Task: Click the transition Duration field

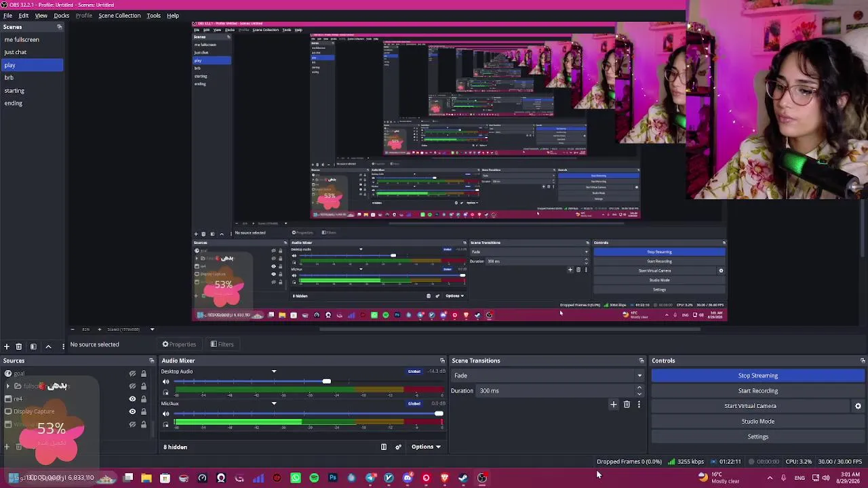Action: (556, 390)
